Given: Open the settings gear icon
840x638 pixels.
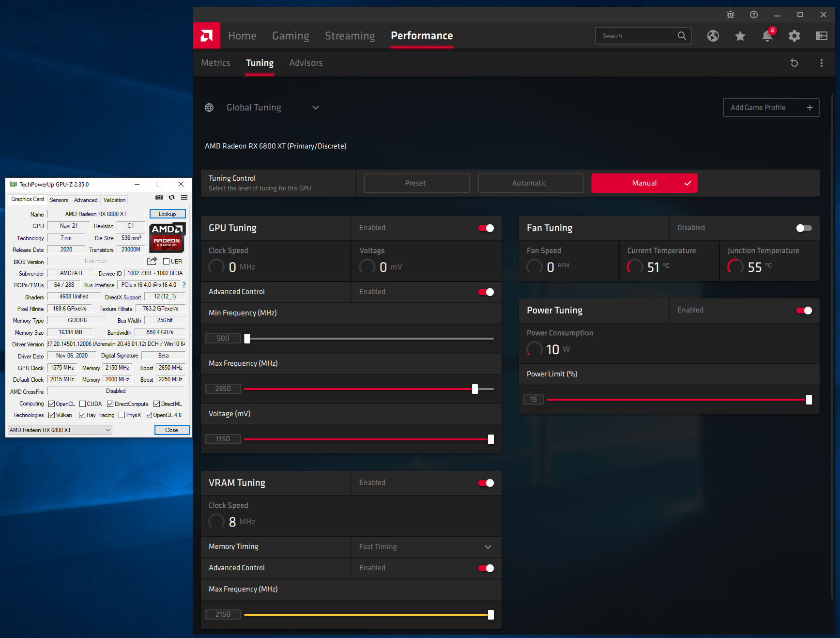Looking at the screenshot, I should (794, 36).
